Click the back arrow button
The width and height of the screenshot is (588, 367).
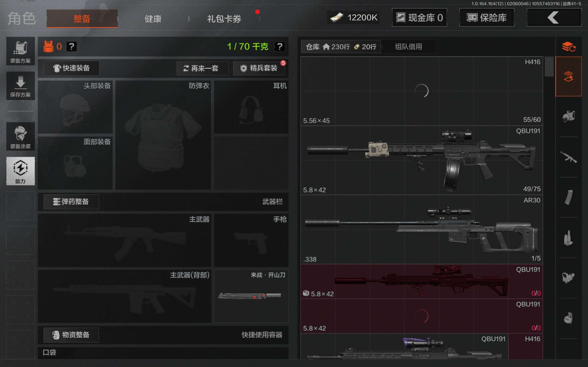click(x=554, y=18)
